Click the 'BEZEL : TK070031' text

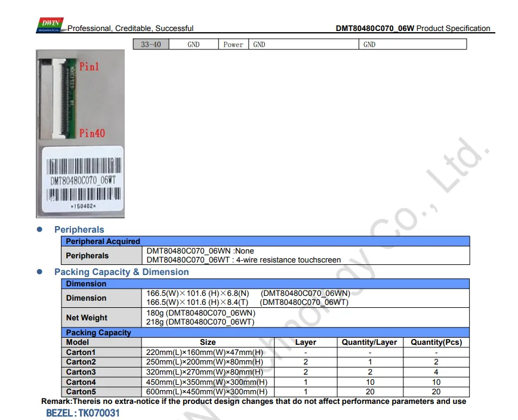pyautogui.click(x=82, y=413)
